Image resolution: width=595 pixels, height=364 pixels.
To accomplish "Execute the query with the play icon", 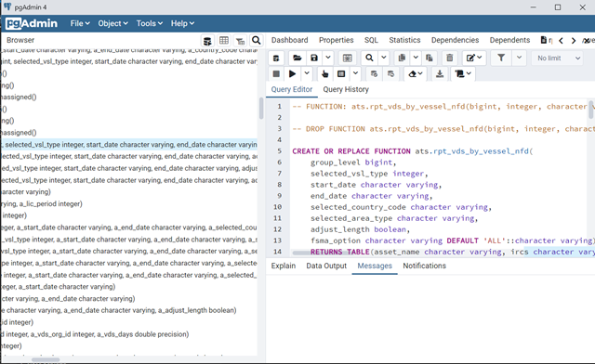I will [292, 74].
